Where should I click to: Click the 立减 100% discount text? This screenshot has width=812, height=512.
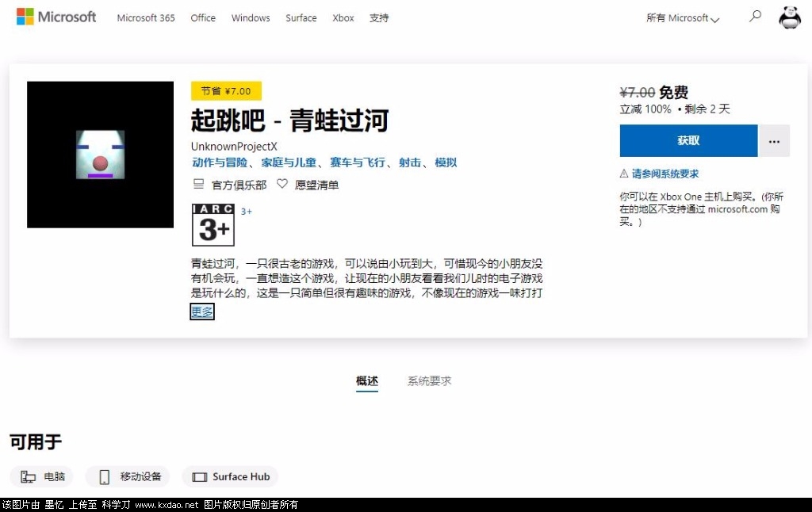point(645,109)
